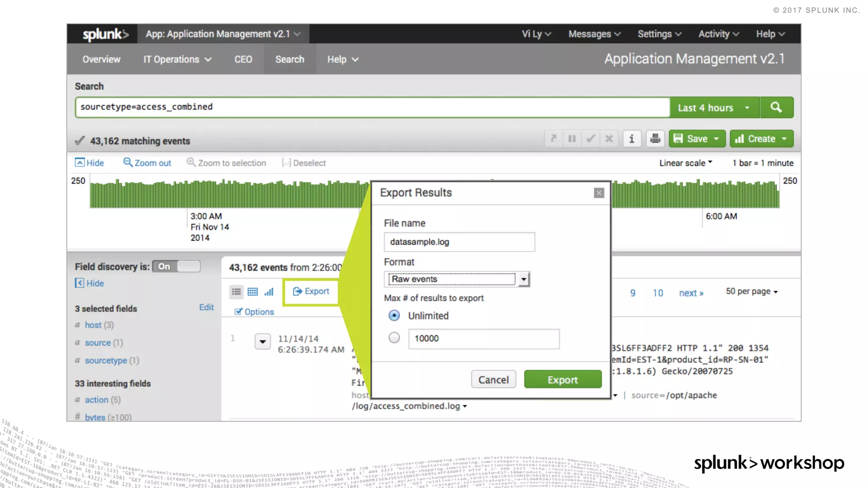This screenshot has width=868, height=488.
Task: Click the Export results link
Action: [x=311, y=291]
